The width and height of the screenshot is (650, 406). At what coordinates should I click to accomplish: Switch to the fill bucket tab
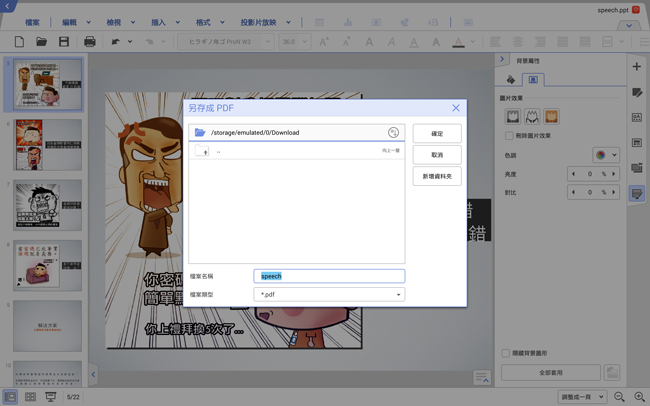tap(511, 79)
